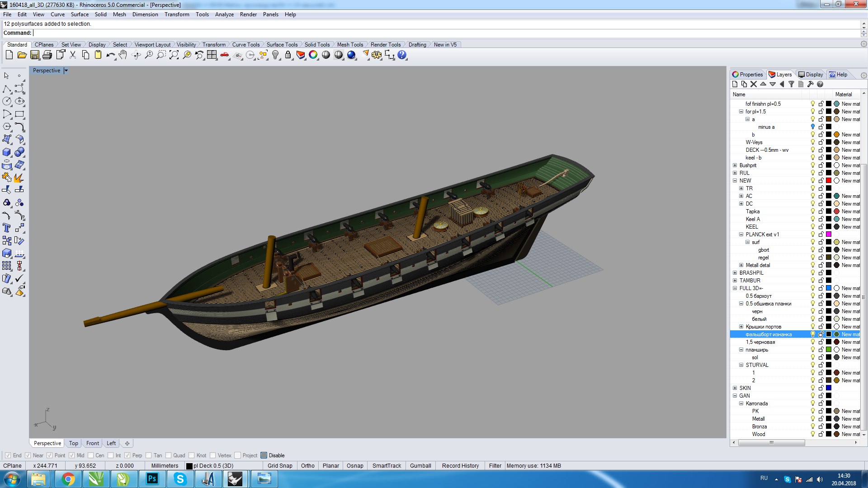The image size is (868, 488).
Task: Open the Perspective viewport dropdown arrow
Action: click(66, 70)
